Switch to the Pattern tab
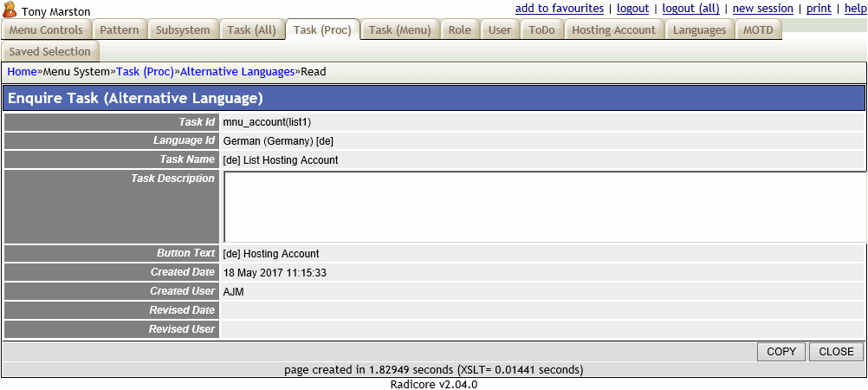Screen dimensions: 868x390 120,30
